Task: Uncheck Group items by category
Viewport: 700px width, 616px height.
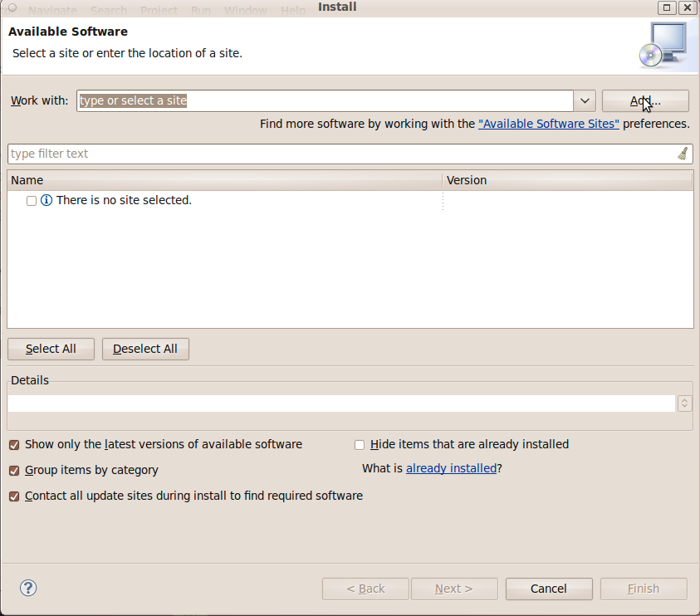Action: 13,471
